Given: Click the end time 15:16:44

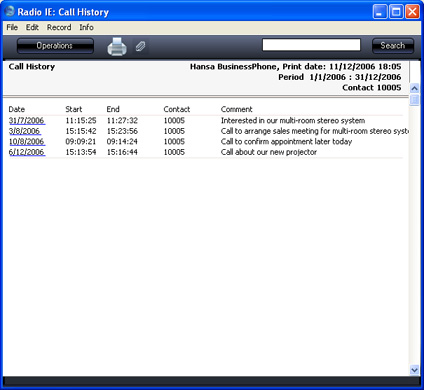Looking at the screenshot, I should pyautogui.click(x=122, y=152).
